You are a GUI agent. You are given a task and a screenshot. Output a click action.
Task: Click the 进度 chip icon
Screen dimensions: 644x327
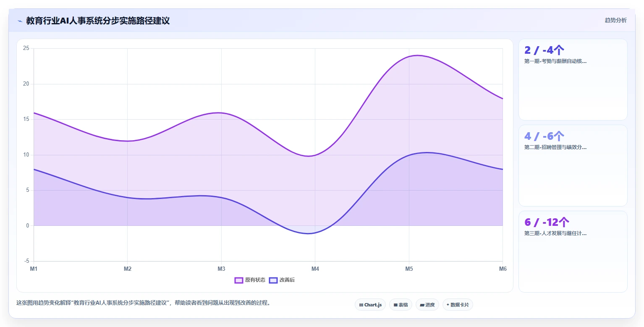coord(422,305)
